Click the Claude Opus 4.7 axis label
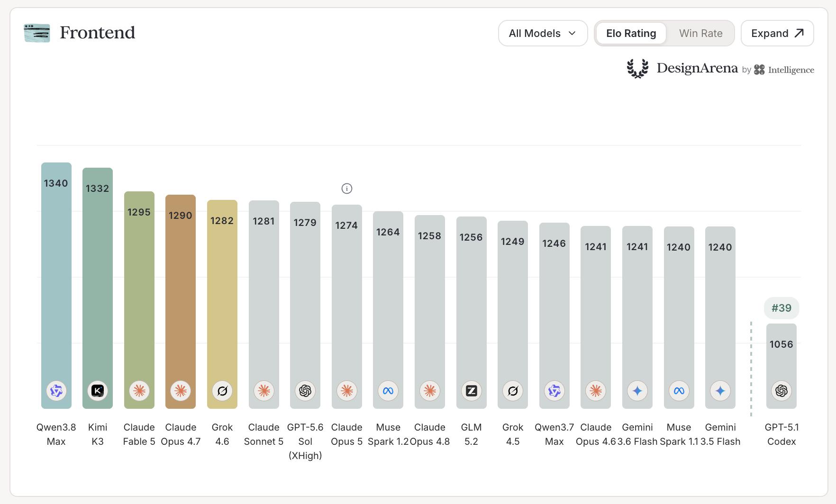The width and height of the screenshot is (836, 504). [x=181, y=434]
